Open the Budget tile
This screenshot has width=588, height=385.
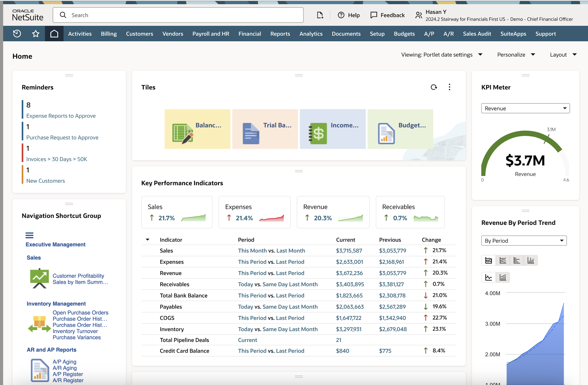pyautogui.click(x=400, y=129)
